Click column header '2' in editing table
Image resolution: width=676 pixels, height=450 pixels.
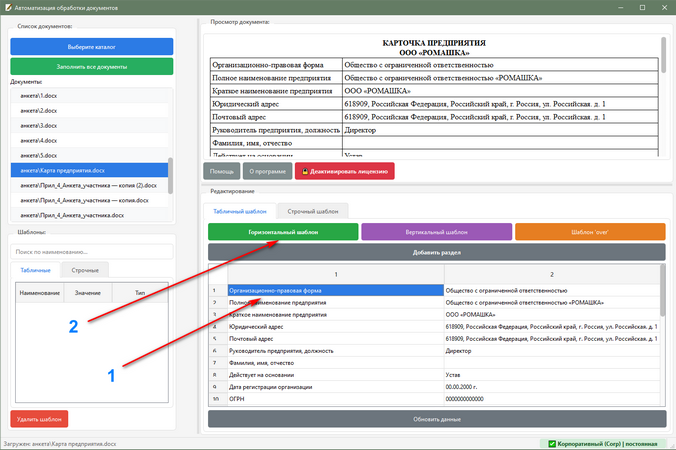[552, 274]
